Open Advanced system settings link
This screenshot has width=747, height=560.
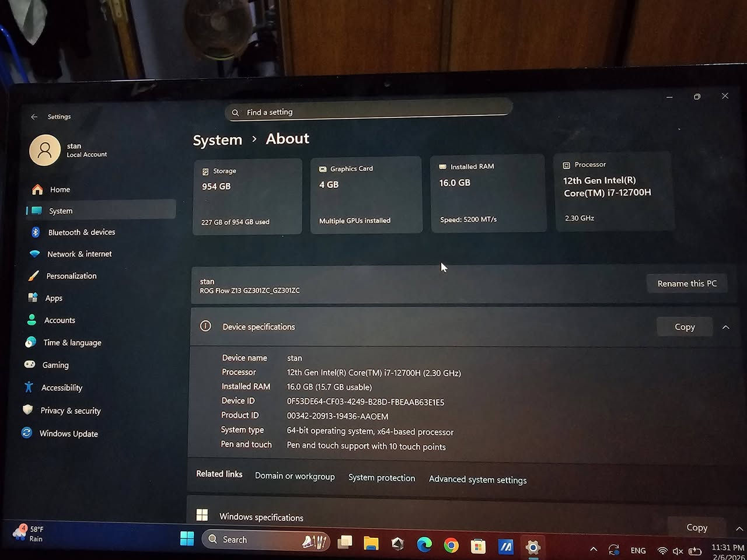point(477,479)
